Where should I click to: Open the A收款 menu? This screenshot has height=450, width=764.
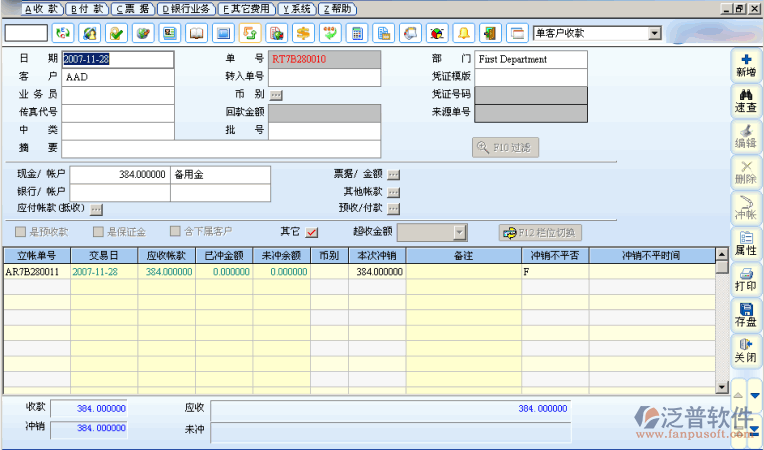click(x=41, y=8)
